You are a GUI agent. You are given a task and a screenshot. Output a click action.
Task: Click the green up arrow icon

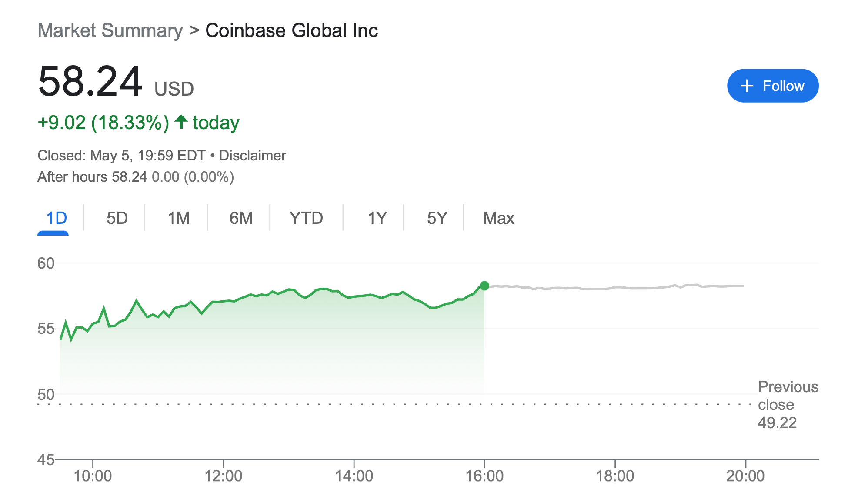tap(181, 122)
